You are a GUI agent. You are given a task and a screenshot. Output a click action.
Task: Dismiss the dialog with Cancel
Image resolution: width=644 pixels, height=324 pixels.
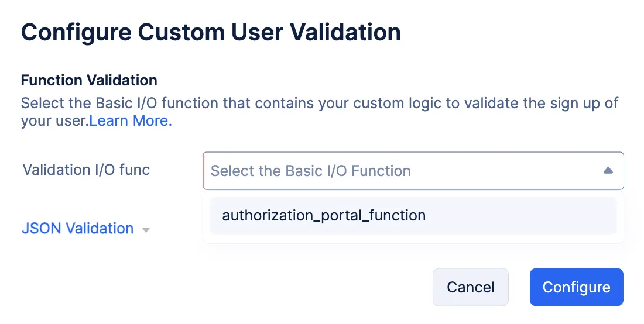point(470,287)
